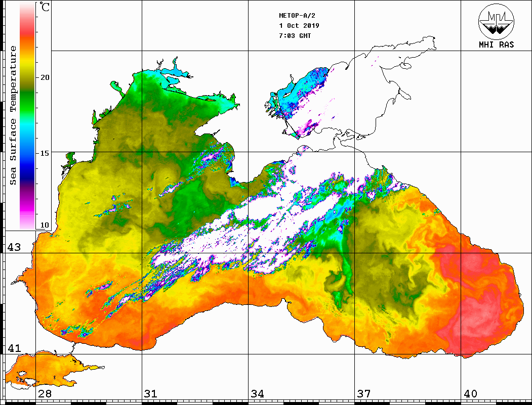The height and width of the screenshot is (405, 532).
Task: Click the MHI RAS logo emblem
Action: [497, 21]
